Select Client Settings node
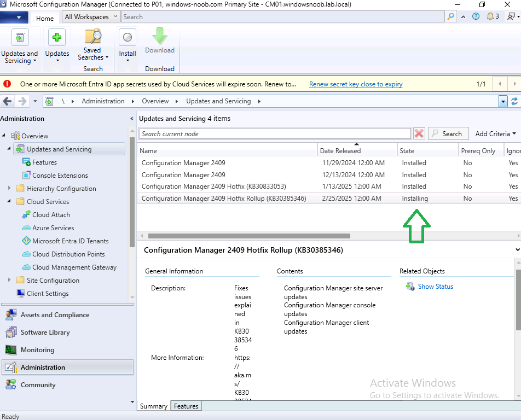Screen dimensions: 521x420 (x=43, y=294)
